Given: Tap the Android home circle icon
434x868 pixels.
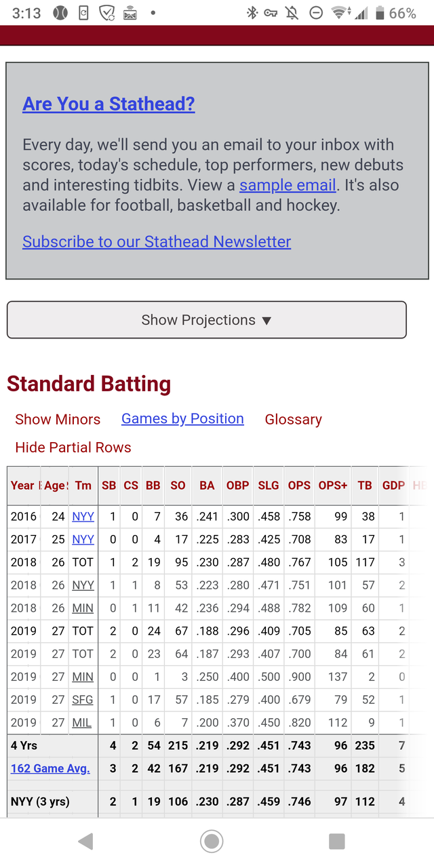Looking at the screenshot, I should (x=212, y=842).
